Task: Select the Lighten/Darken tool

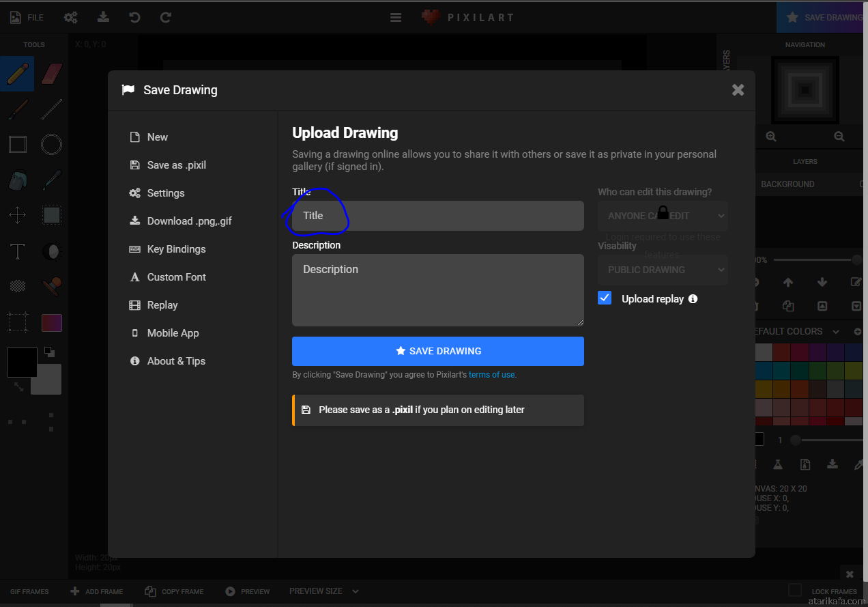Action: pyautogui.click(x=52, y=251)
